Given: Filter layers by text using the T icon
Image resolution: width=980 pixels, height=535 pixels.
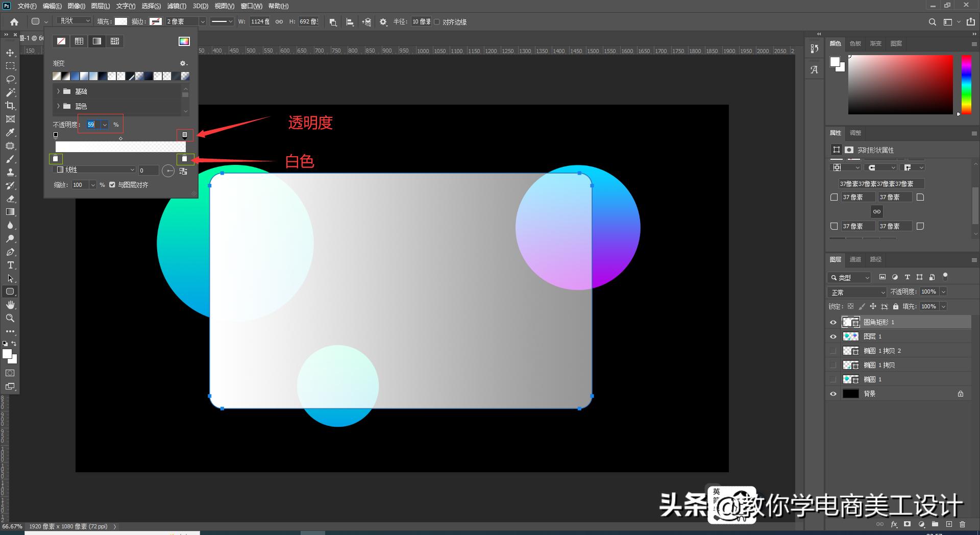Looking at the screenshot, I should click(907, 277).
